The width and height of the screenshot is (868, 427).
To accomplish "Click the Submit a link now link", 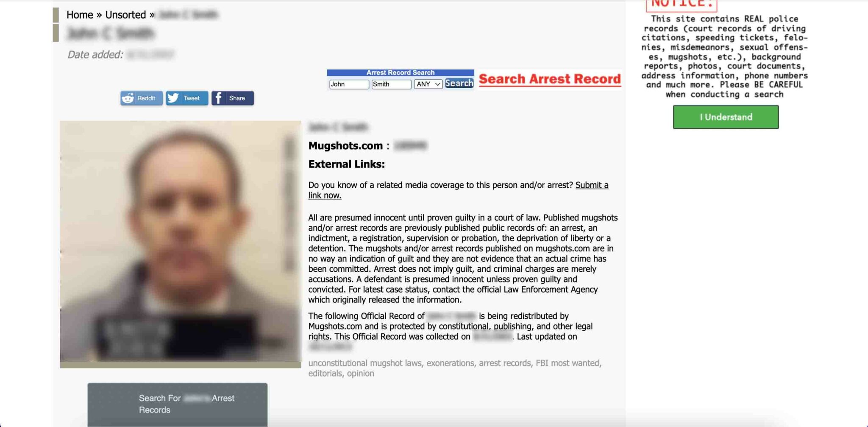I will pyautogui.click(x=458, y=190).
